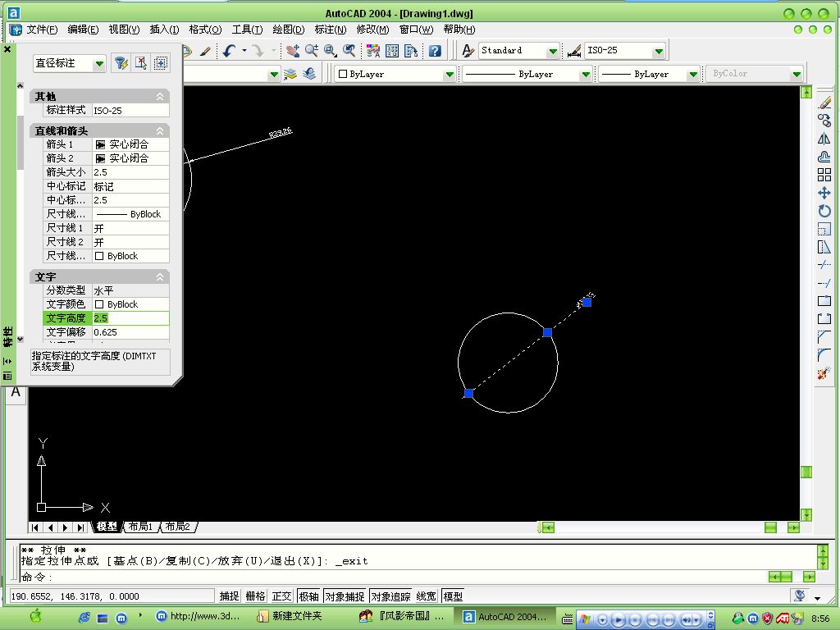Click the Undo arrow icon
Screen dimensions: 840x630
[x=230, y=51]
